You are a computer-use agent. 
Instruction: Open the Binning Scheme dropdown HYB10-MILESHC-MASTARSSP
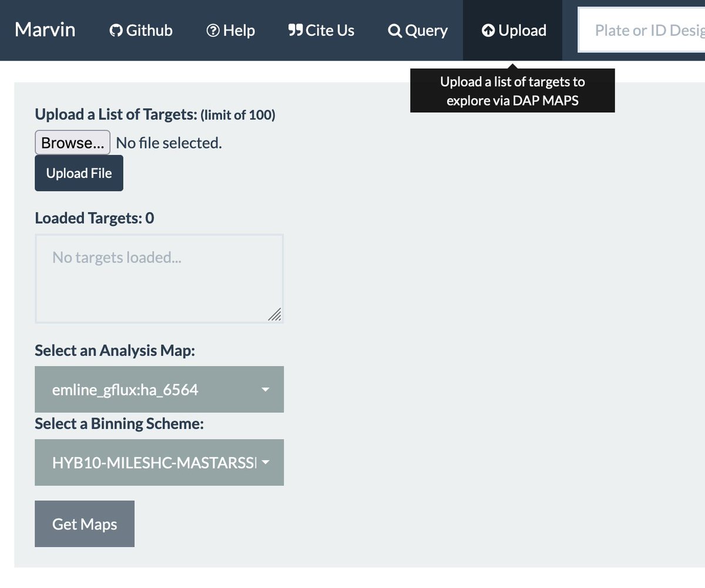(159, 462)
